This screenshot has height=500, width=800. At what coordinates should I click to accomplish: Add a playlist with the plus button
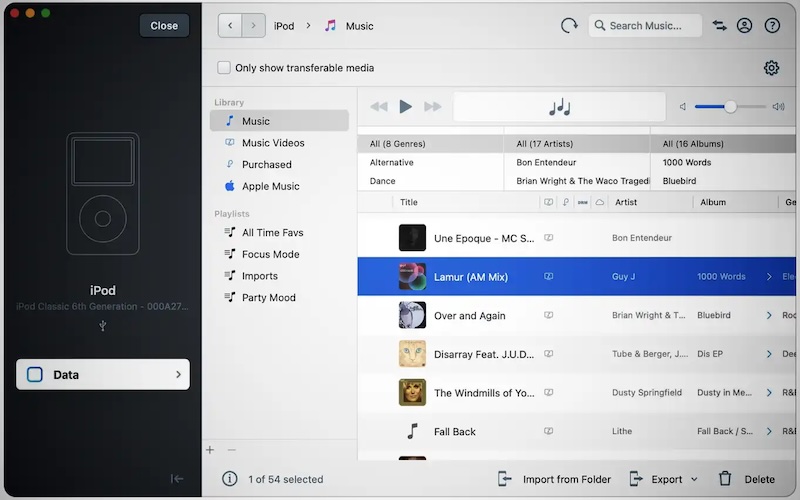210,450
